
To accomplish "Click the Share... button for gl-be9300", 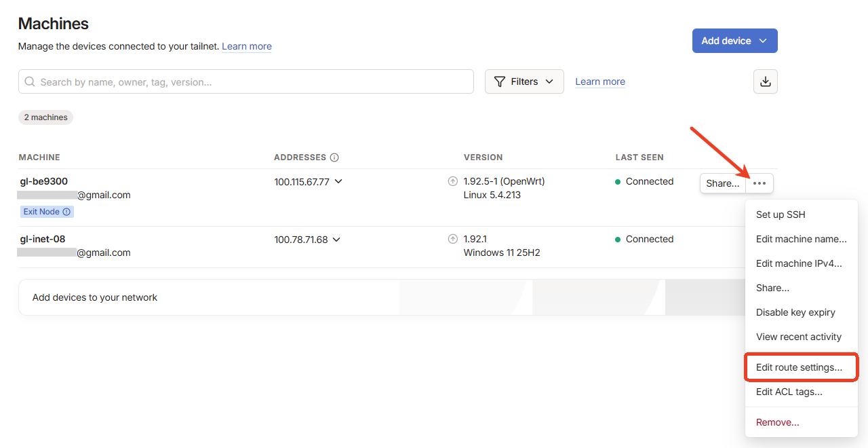I will 723,183.
